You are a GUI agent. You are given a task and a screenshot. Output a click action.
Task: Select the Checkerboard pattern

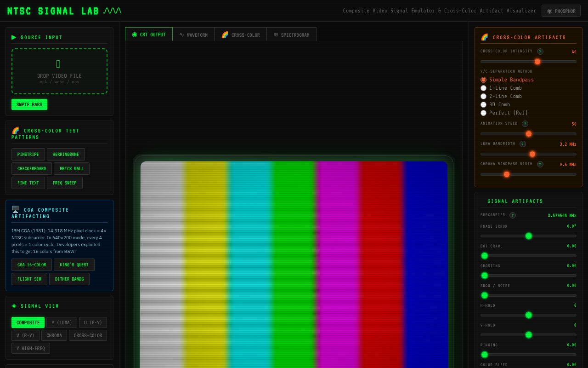[32, 168]
